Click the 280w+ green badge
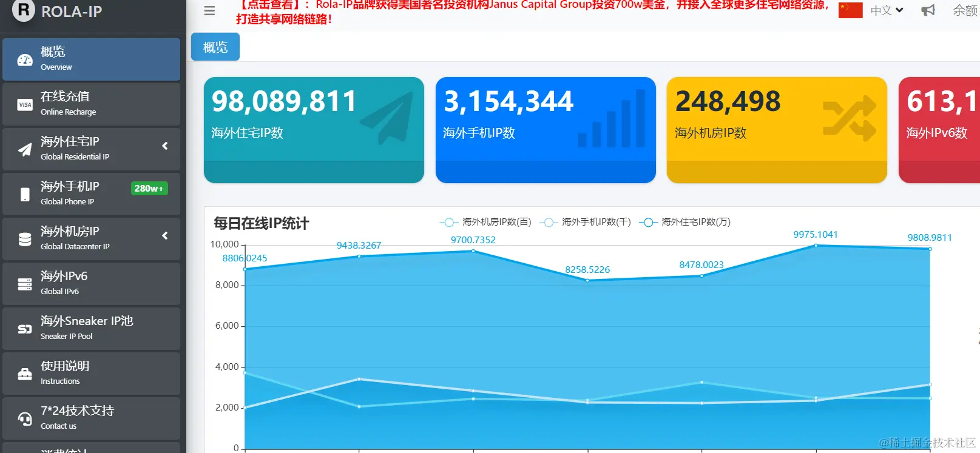Image resolution: width=980 pixels, height=453 pixels. (x=149, y=189)
